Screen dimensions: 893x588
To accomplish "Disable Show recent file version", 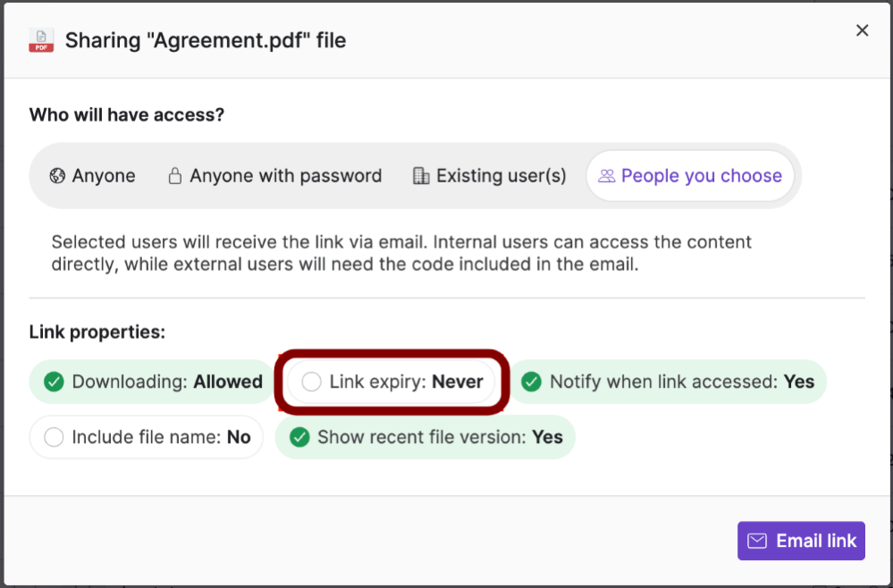I will [425, 437].
